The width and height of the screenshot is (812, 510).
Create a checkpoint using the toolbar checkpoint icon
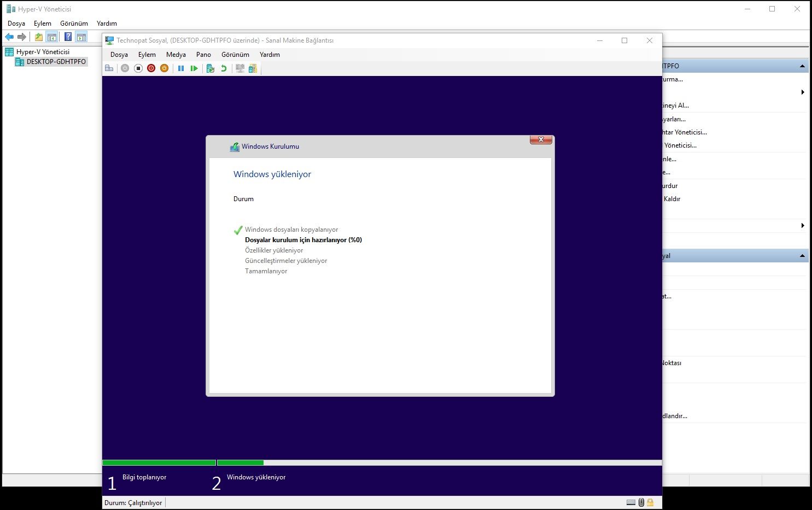coord(211,68)
